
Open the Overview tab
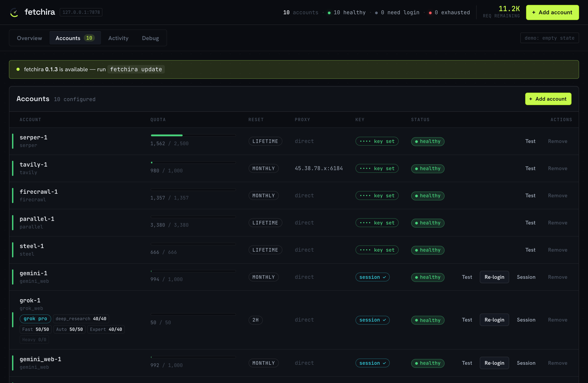click(29, 38)
